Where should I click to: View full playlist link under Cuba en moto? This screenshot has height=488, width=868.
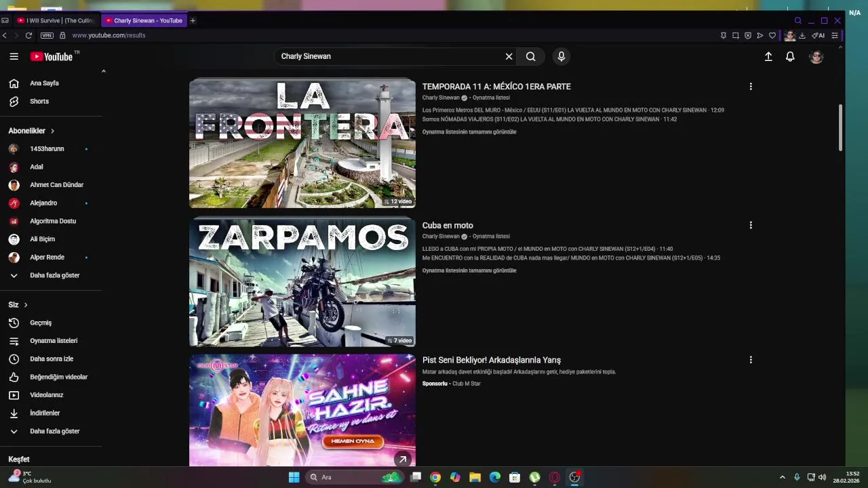point(469,270)
